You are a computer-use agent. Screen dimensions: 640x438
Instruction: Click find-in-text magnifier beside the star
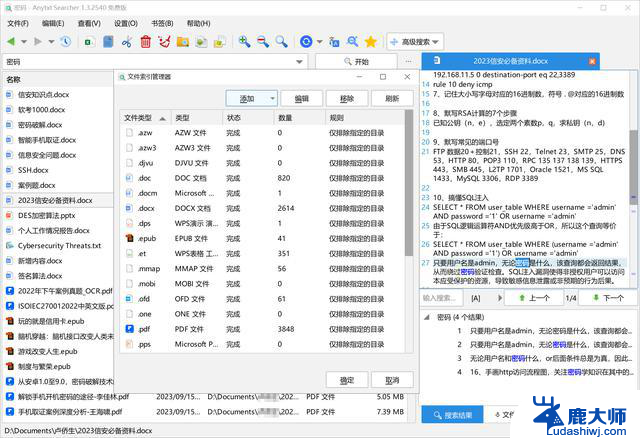[353, 41]
